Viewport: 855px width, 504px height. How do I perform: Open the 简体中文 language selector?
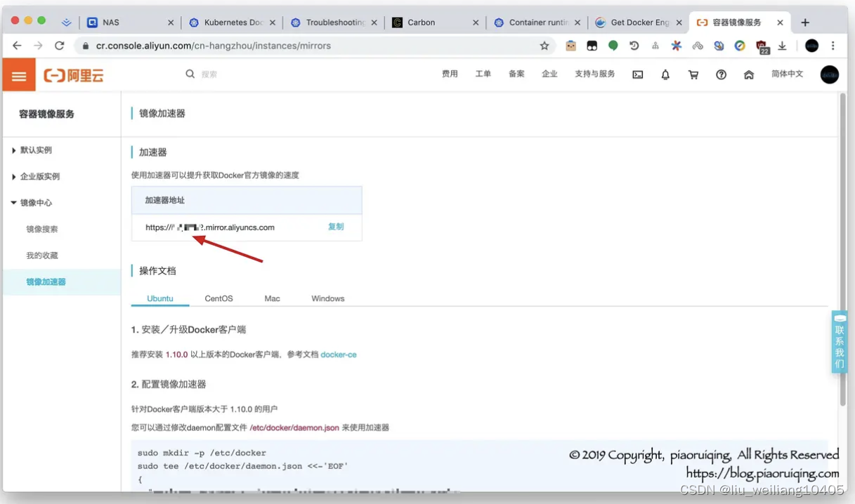(x=787, y=74)
